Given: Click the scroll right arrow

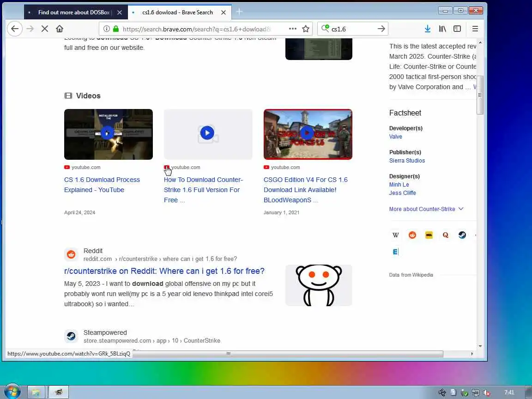Looking at the screenshot, I should point(472,354).
